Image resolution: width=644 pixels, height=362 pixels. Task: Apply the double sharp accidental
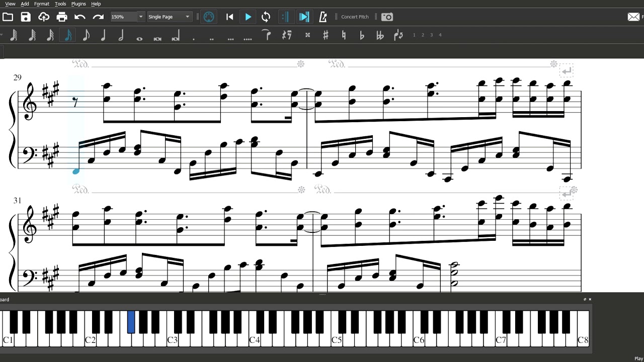307,35
